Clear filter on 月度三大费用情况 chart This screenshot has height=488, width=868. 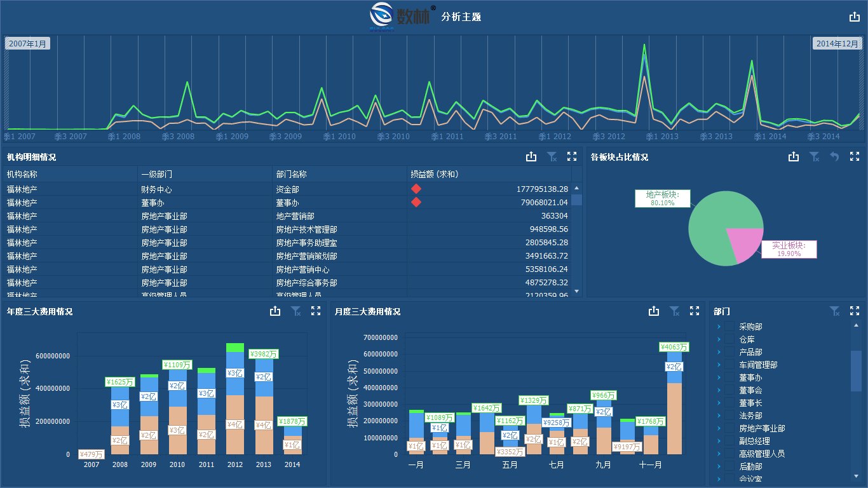pos(674,311)
